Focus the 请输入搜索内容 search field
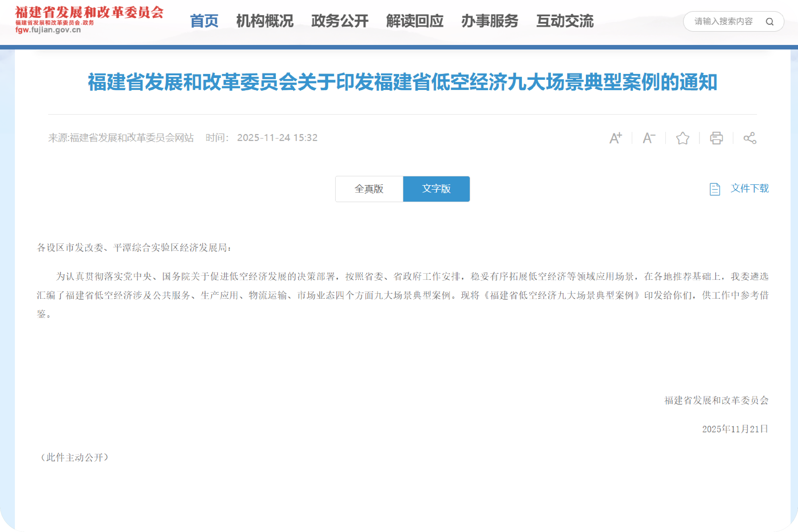 pyautogui.click(x=723, y=22)
